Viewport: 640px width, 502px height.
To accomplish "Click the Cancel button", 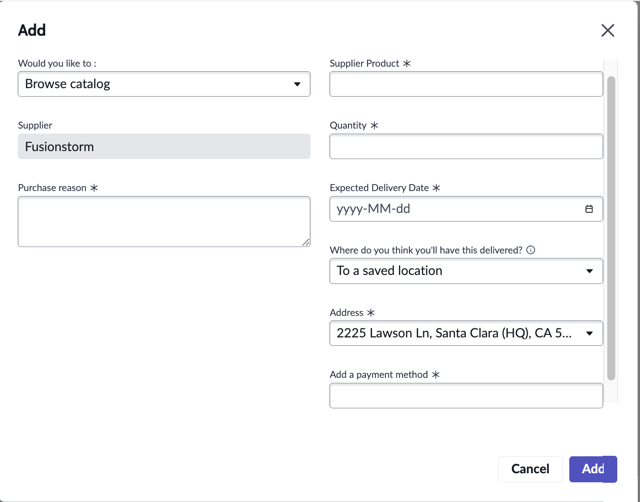I will tap(530, 469).
